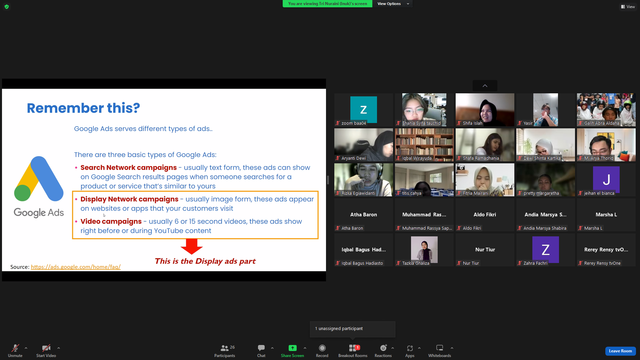Select Yasir's video tile
Screen dimensions: 640x360
[545, 109]
